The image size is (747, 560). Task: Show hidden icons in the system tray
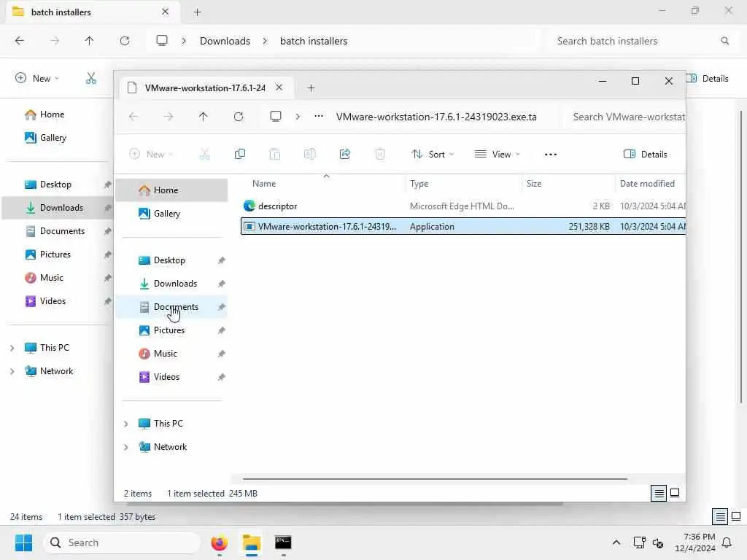pyautogui.click(x=616, y=542)
